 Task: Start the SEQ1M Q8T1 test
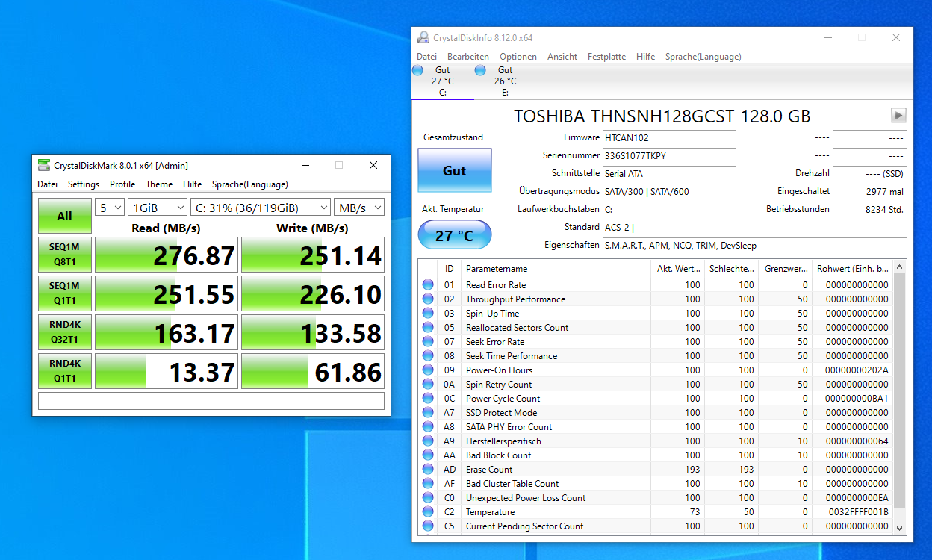(x=65, y=255)
